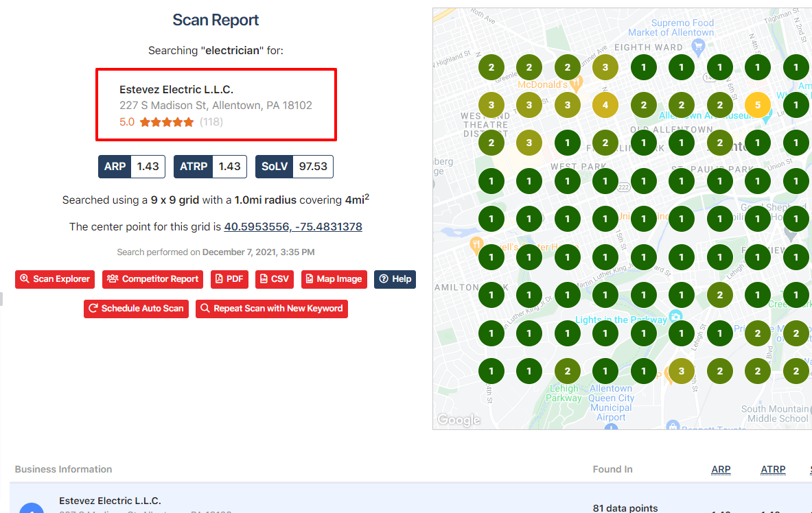This screenshot has height=513, width=812.
Task: Click the 'Business Information' column header
Action: click(63, 470)
